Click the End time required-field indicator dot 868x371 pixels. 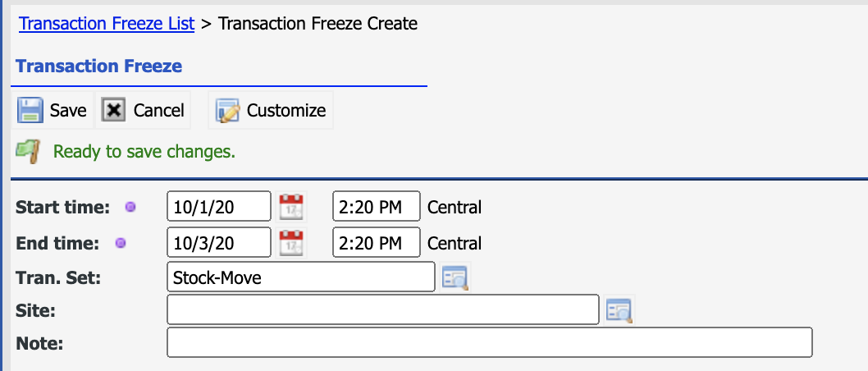pos(120,243)
